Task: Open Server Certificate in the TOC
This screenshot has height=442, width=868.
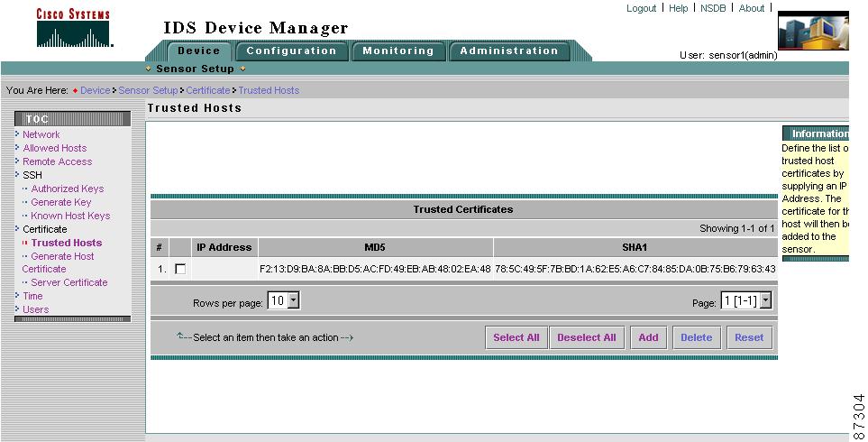Action: point(69,282)
